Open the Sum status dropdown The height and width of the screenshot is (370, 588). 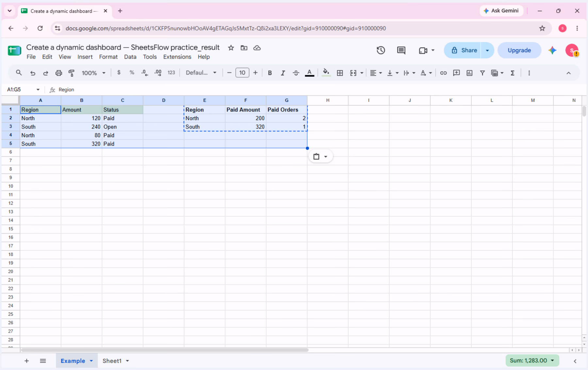click(532, 361)
